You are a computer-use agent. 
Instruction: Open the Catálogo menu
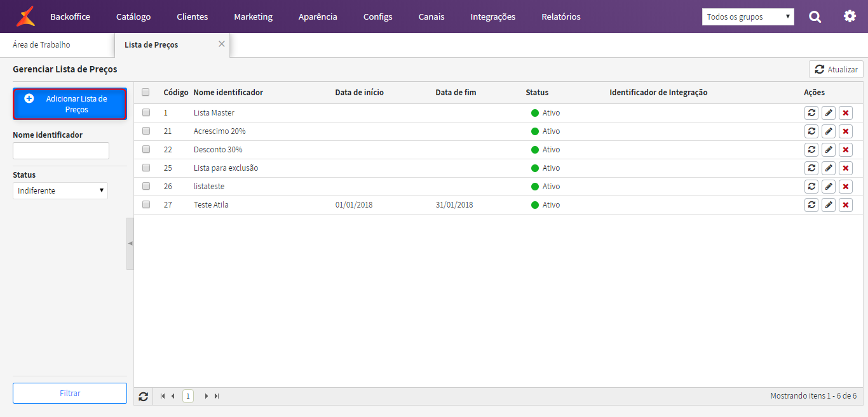coord(133,17)
